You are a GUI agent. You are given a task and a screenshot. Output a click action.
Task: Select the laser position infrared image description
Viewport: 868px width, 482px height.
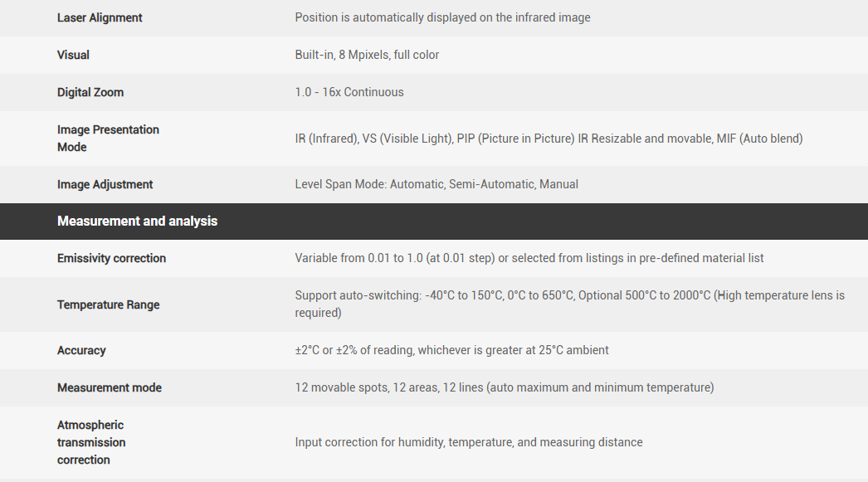click(x=442, y=17)
